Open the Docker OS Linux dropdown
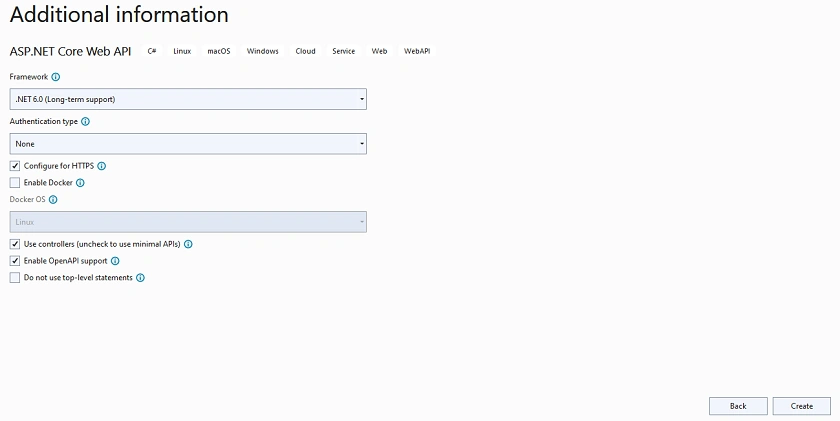840x421 pixels. pos(188,222)
